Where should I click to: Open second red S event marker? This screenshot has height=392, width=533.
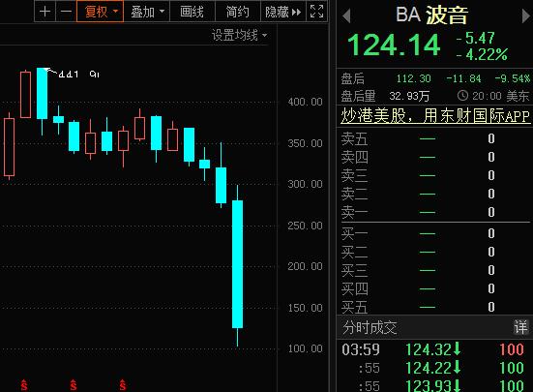click(x=74, y=385)
